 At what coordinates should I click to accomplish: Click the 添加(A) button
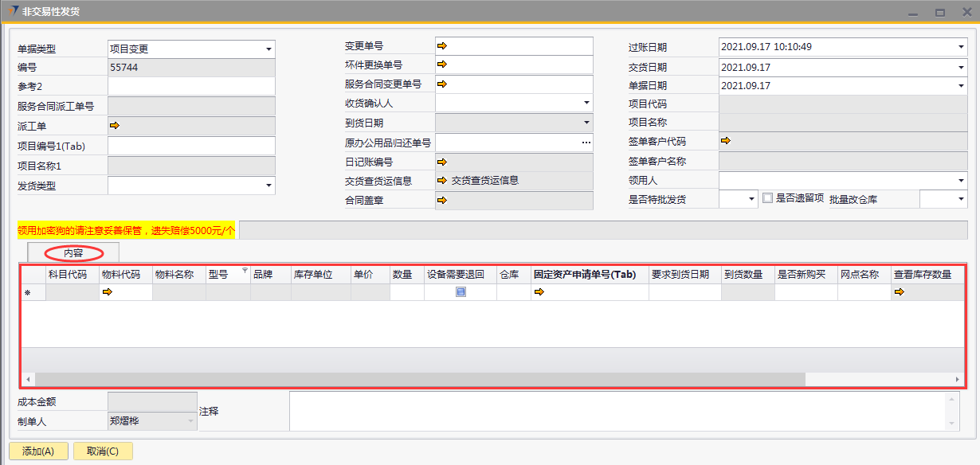pyautogui.click(x=38, y=451)
